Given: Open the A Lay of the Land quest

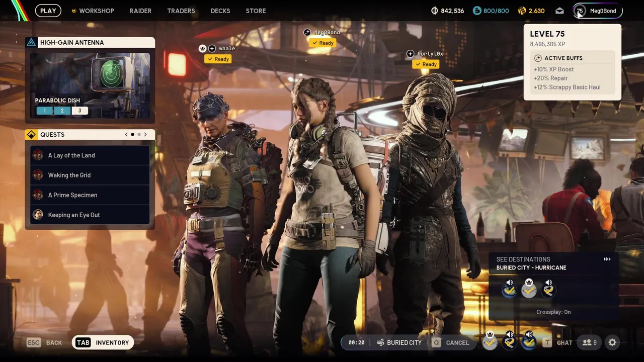Looking at the screenshot, I should (90, 155).
